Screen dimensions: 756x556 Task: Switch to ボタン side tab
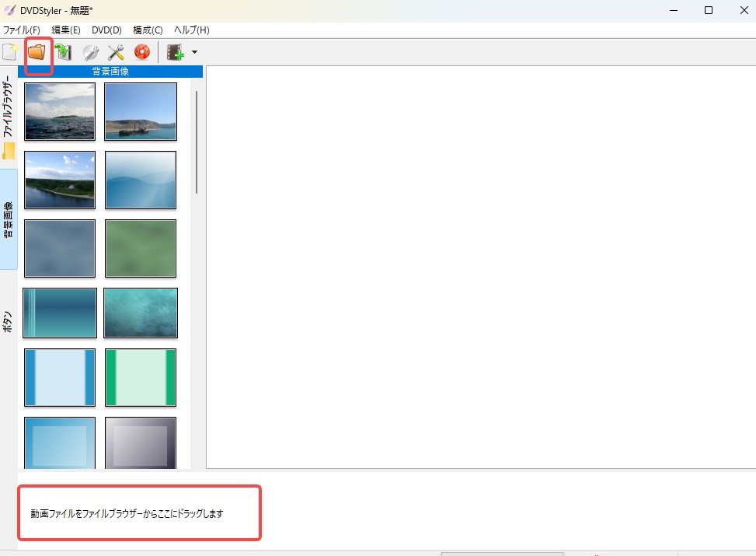[x=9, y=322]
